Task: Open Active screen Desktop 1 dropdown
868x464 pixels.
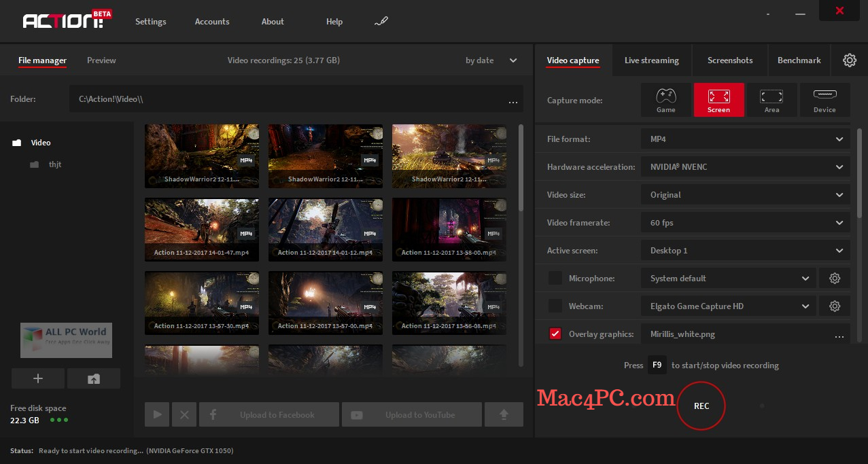Action: click(x=746, y=250)
